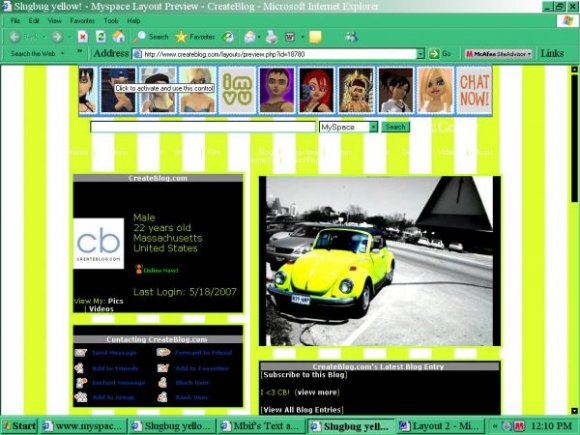Click the Forward arrow button
This screenshot has width=580, height=435.
tap(57, 37)
